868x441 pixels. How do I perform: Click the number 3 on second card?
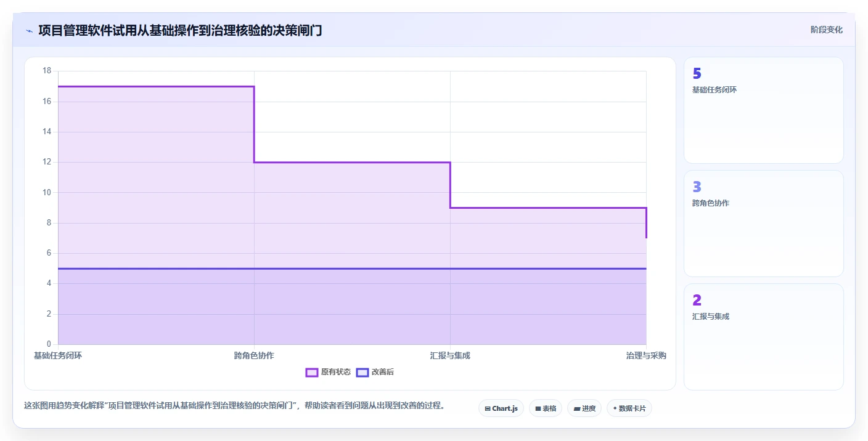(x=697, y=187)
